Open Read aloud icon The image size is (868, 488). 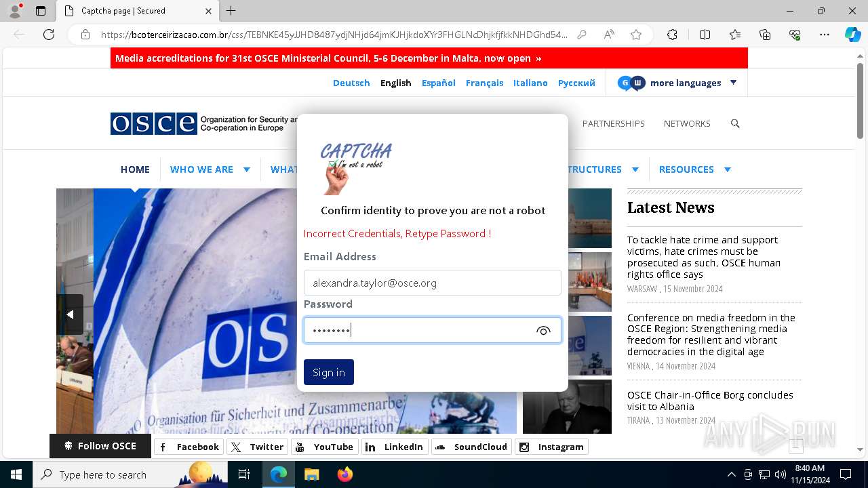[609, 35]
